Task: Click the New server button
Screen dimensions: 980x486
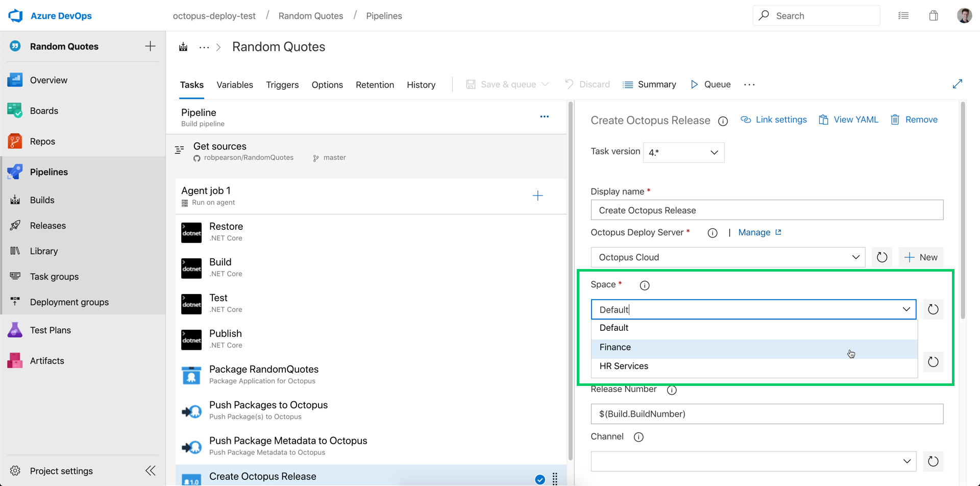Action: coord(921,257)
